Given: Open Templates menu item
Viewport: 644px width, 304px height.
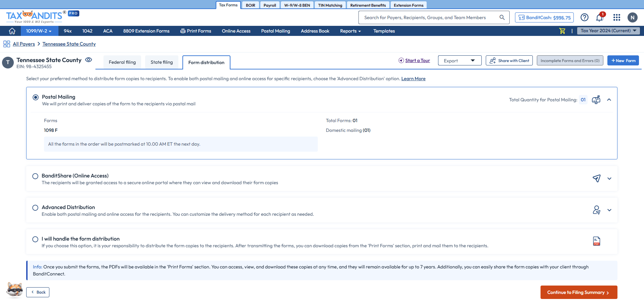Looking at the screenshot, I should 384,31.
